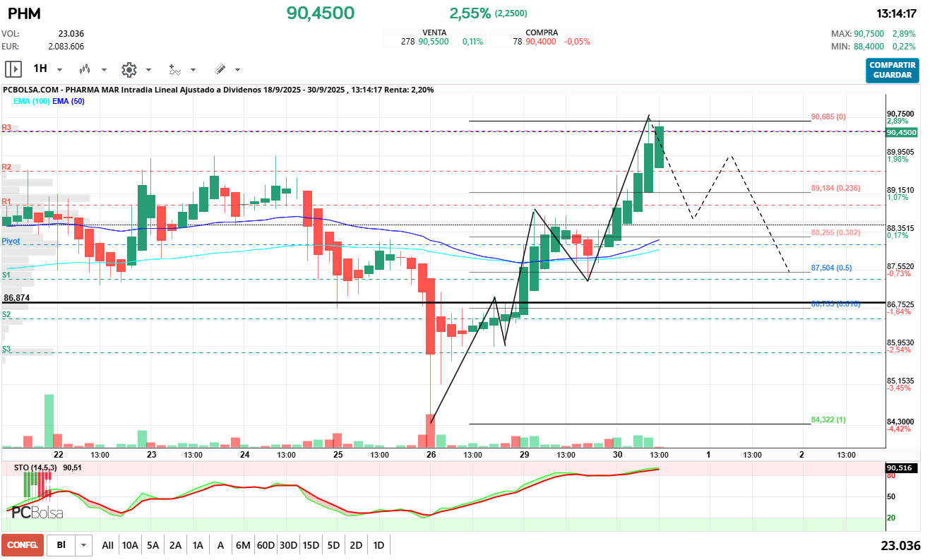
Task: Click Fibonacci level 90,685 (0)
Action: click(828, 117)
